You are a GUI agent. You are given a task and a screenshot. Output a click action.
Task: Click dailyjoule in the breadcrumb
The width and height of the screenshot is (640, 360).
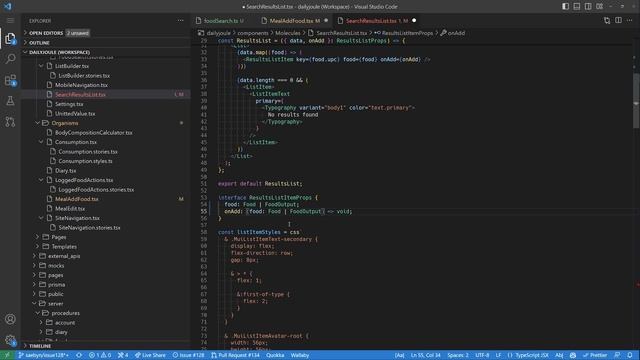pyautogui.click(x=218, y=33)
